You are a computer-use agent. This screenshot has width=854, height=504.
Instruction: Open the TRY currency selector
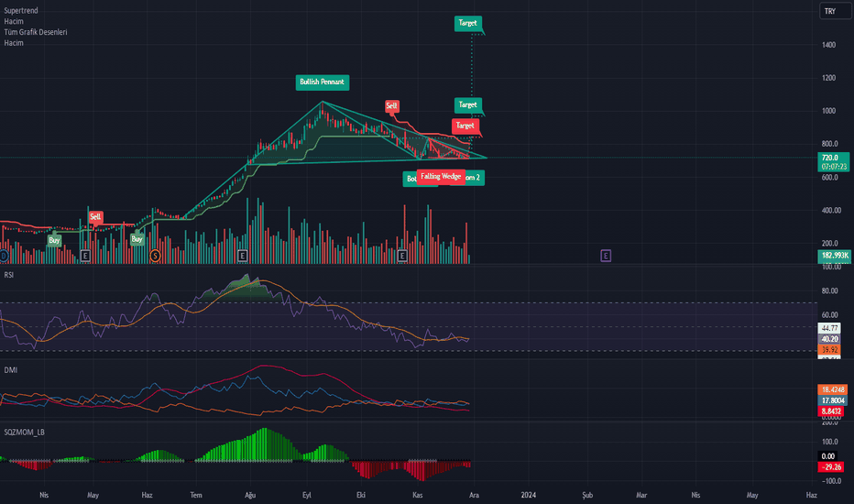point(835,11)
